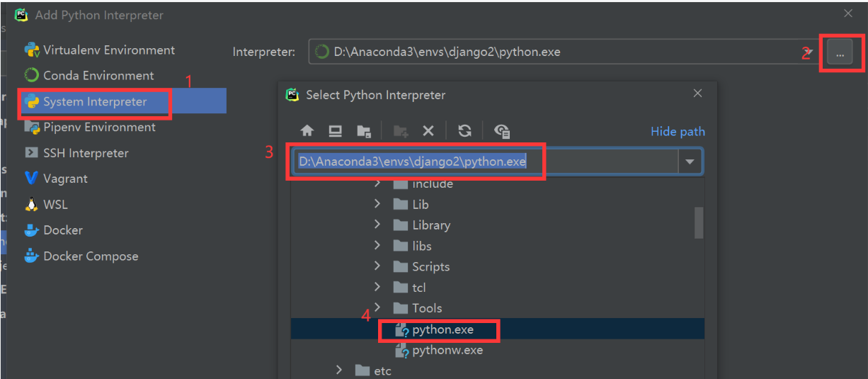The image size is (868, 379).
Task: Open the path history dropdown
Action: 690,162
